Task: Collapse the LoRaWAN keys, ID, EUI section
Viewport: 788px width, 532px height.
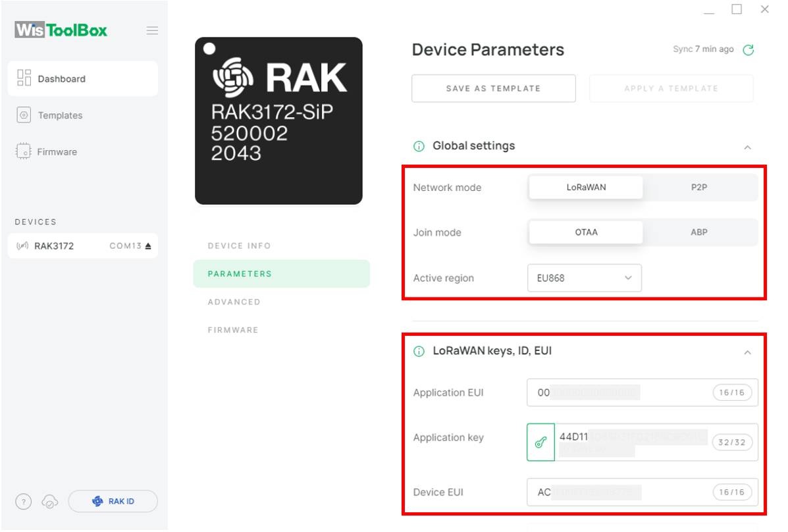Action: click(748, 352)
